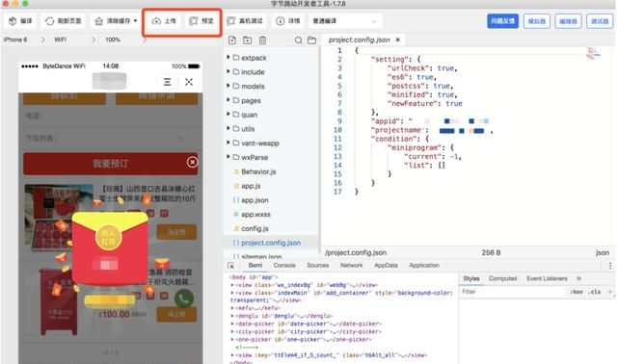This screenshot has height=364, width=617.
Task: Click the code minimap in editor
Action: click(x=594, y=54)
